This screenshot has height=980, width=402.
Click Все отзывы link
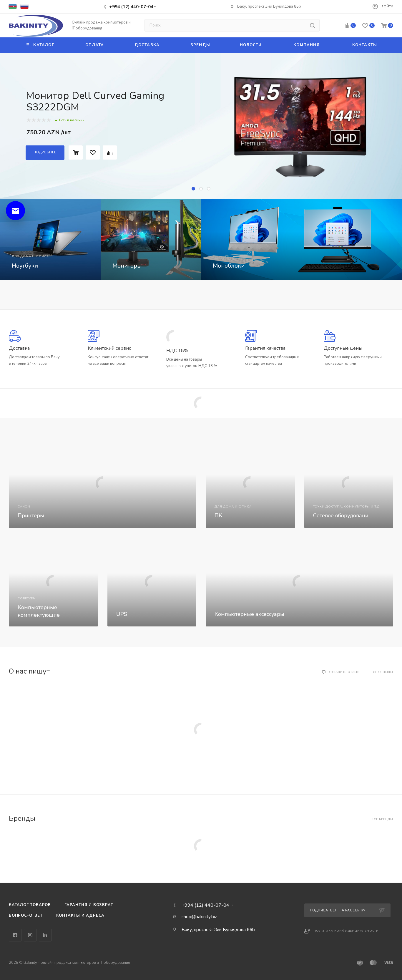pos(382,672)
